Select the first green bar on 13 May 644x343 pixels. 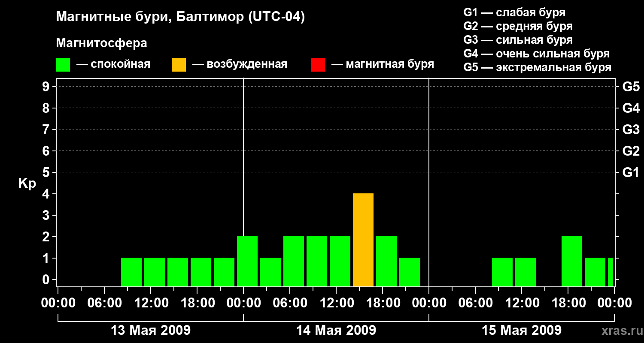131,272
